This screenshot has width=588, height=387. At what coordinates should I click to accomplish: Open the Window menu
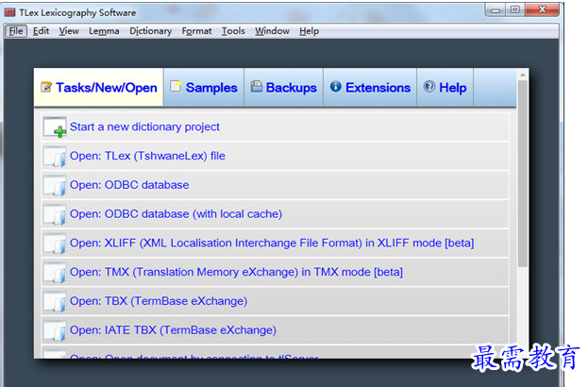tap(272, 31)
